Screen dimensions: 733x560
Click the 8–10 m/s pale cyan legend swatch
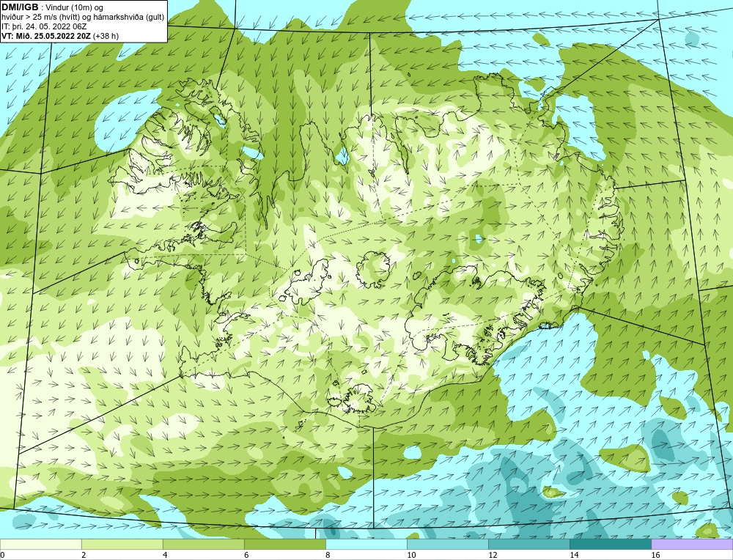(366, 545)
